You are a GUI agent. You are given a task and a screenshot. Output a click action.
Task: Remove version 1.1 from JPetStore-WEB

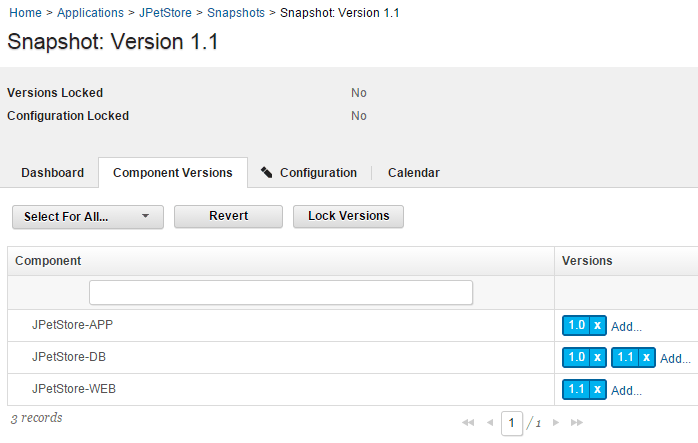tap(597, 389)
